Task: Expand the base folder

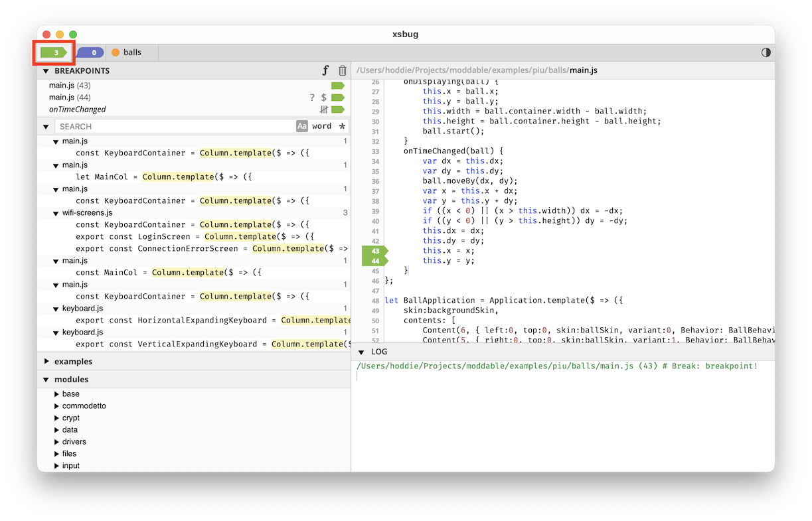Action: (56, 394)
